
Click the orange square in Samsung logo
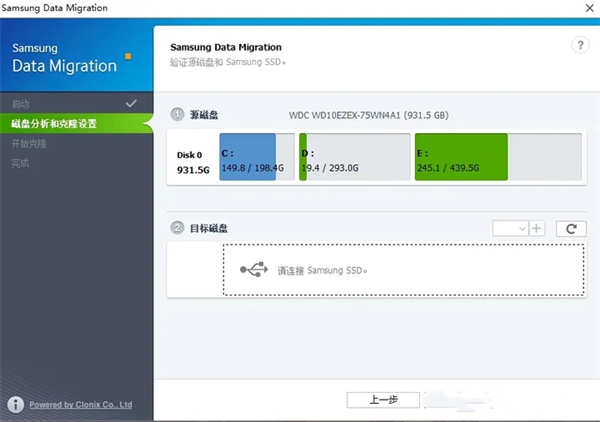tap(126, 56)
